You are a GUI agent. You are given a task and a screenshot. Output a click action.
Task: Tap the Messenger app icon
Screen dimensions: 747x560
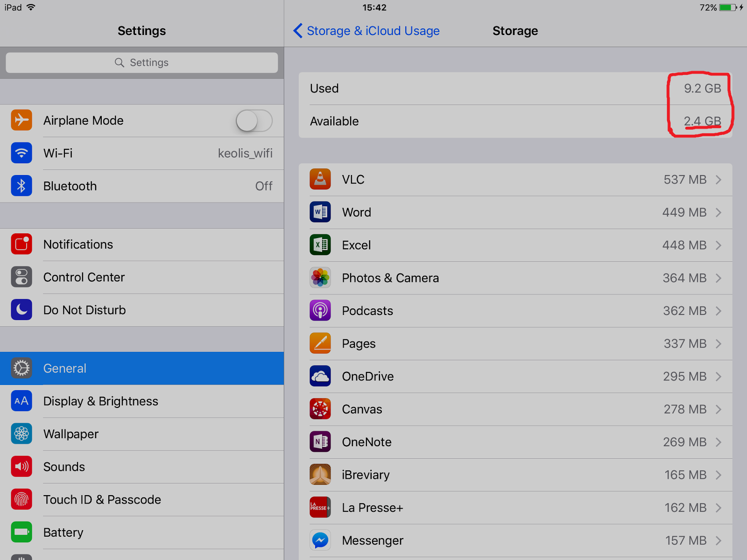point(320,540)
